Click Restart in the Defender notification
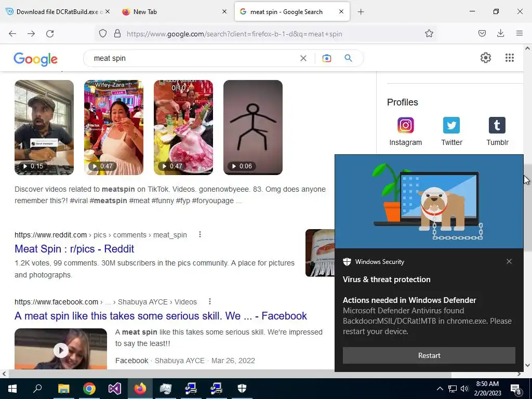Image resolution: width=532 pixels, height=399 pixels. point(429,355)
